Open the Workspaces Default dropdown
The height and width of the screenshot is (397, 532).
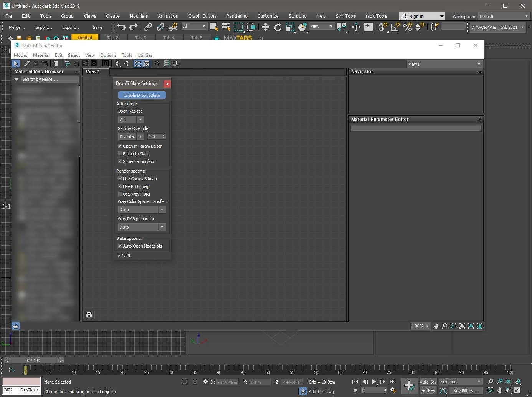pos(504,16)
